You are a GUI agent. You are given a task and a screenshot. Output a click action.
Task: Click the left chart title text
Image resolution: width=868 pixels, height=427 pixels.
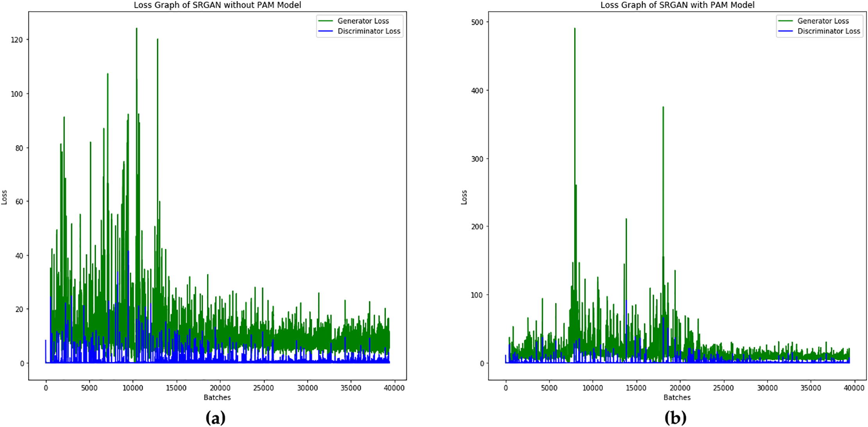(217, 5)
